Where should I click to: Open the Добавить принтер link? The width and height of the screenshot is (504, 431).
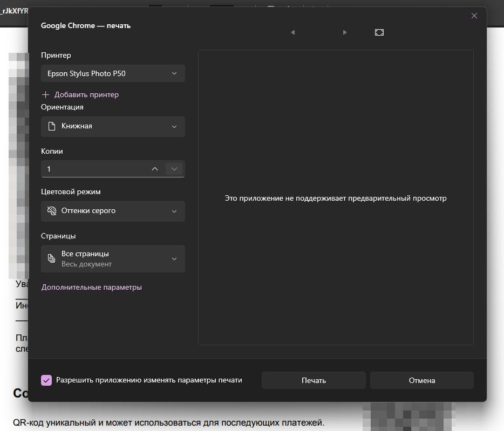(86, 94)
